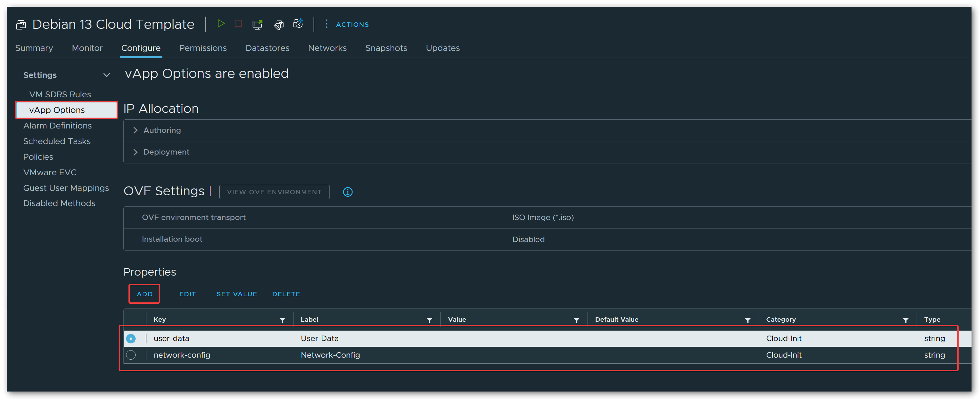980x400 pixels.
Task: Click the Value column filter icon
Action: pos(576,320)
